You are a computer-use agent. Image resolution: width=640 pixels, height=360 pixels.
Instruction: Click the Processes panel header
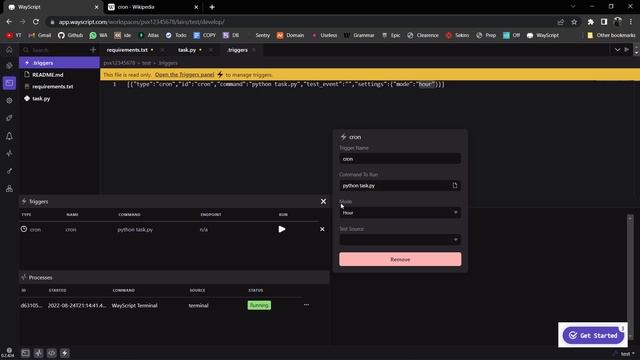click(x=174, y=278)
